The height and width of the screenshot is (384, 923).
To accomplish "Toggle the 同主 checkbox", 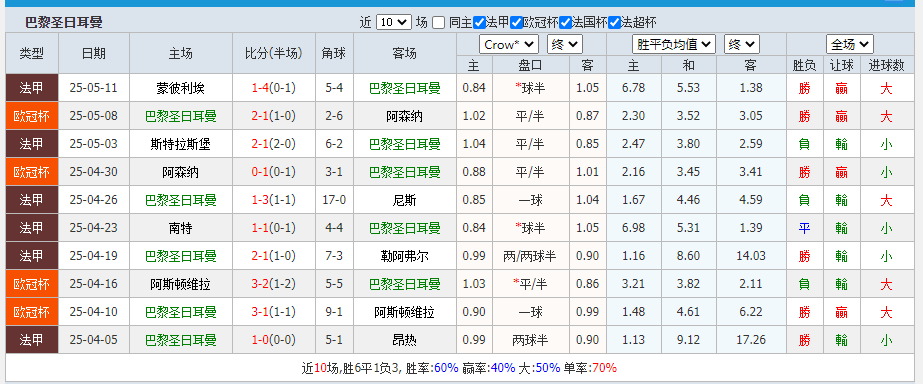I will pyautogui.click(x=438, y=23).
